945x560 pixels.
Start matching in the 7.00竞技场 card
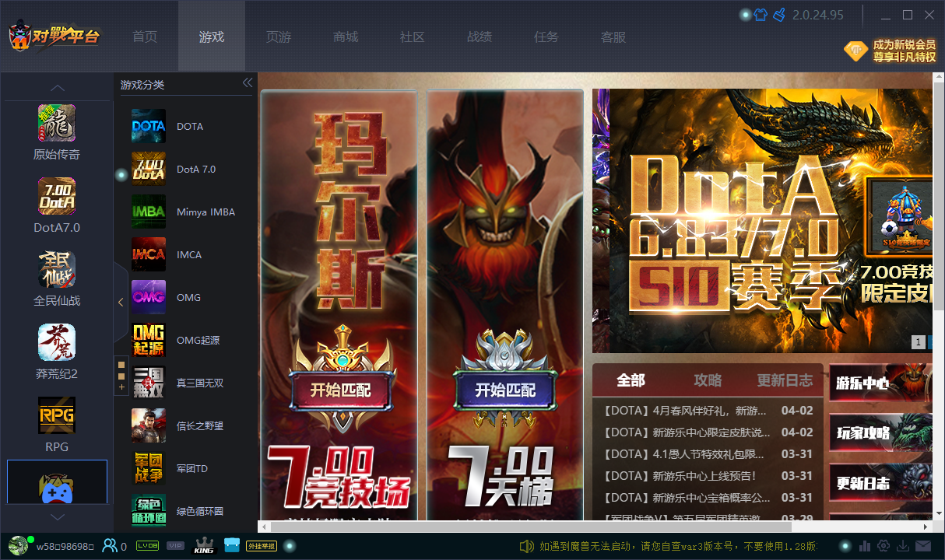coord(340,390)
